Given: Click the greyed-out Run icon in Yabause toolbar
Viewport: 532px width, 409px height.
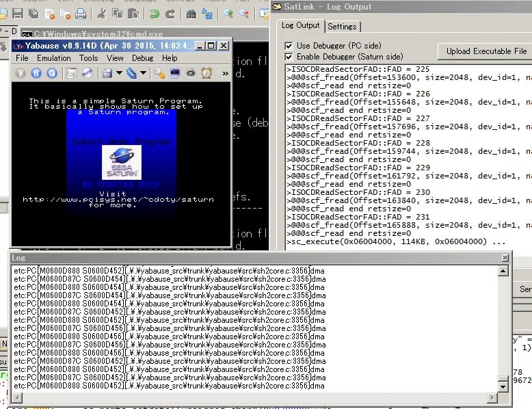Looking at the screenshot, I should (x=21, y=73).
